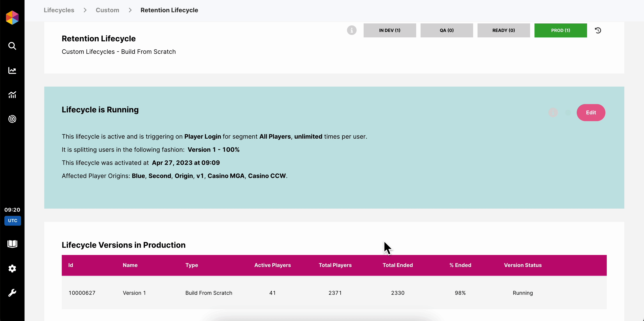The image size is (644, 321).
Task: Select the PROD (1) stage tab
Action: [561, 30]
